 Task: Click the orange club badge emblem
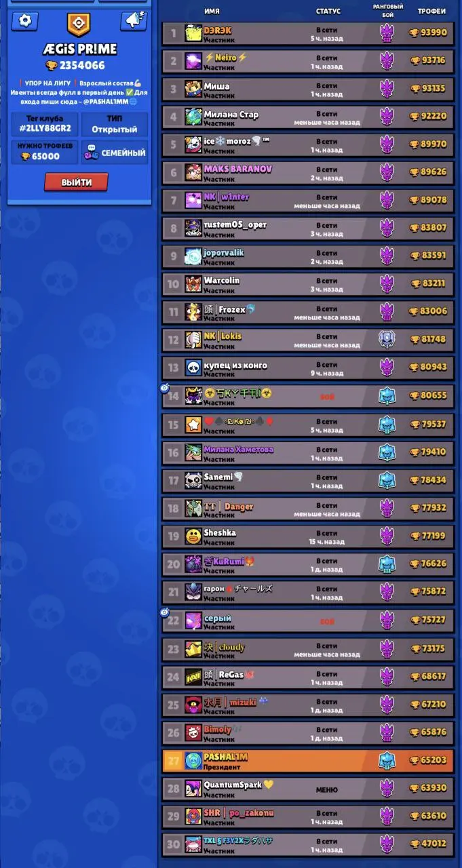[79, 25]
